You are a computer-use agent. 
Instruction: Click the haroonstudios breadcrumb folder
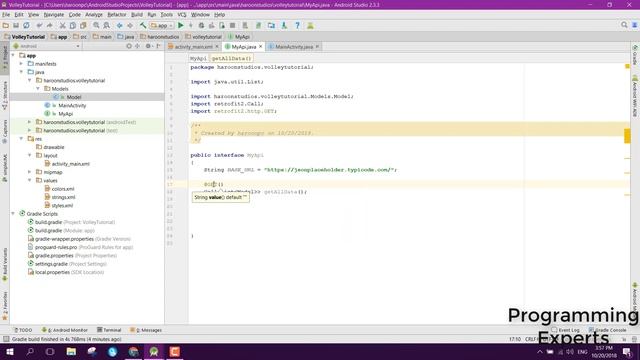click(x=160, y=37)
